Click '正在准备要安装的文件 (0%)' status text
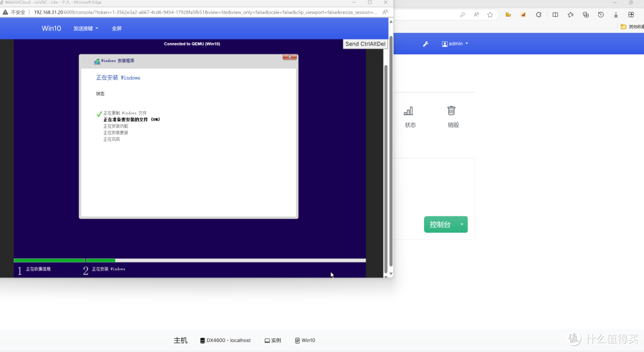This screenshot has width=644, height=352. point(131,119)
